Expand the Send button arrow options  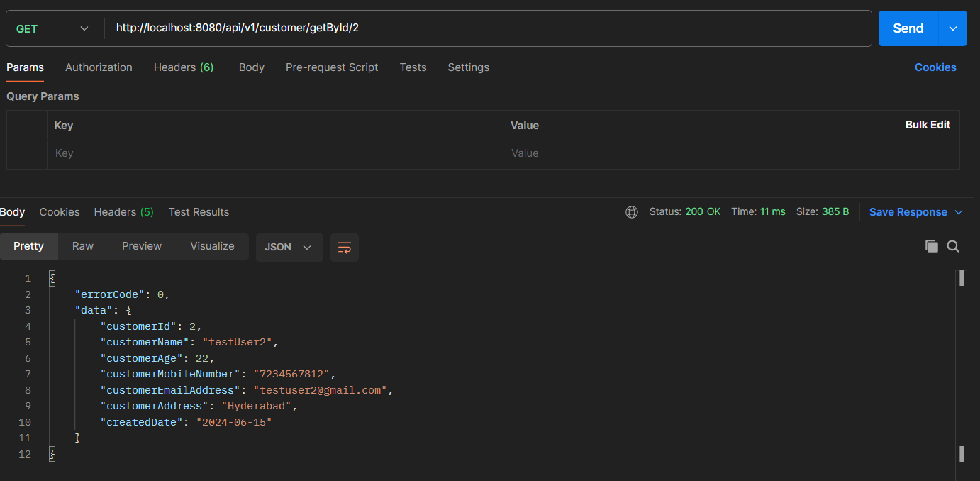tap(952, 28)
